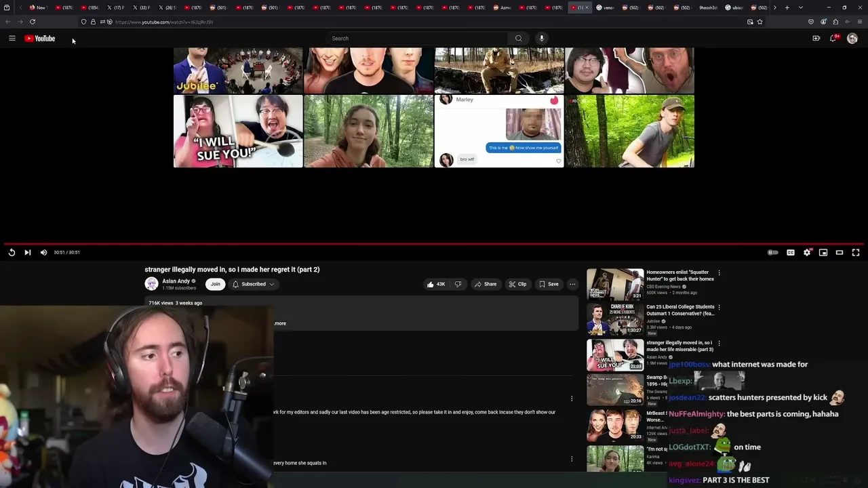The image size is (868, 488).
Task: Open the CBS Evening News sidebar thumbnail
Action: coord(615,284)
